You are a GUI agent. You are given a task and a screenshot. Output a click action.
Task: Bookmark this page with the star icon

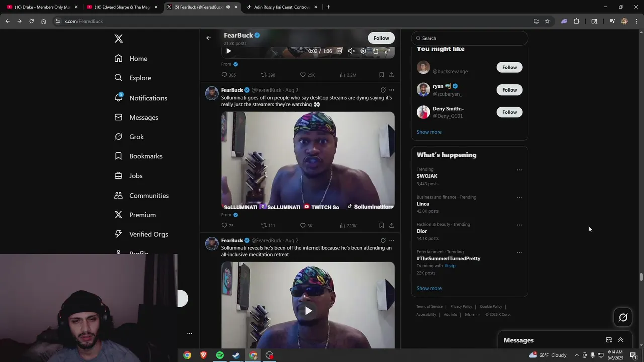(547, 21)
